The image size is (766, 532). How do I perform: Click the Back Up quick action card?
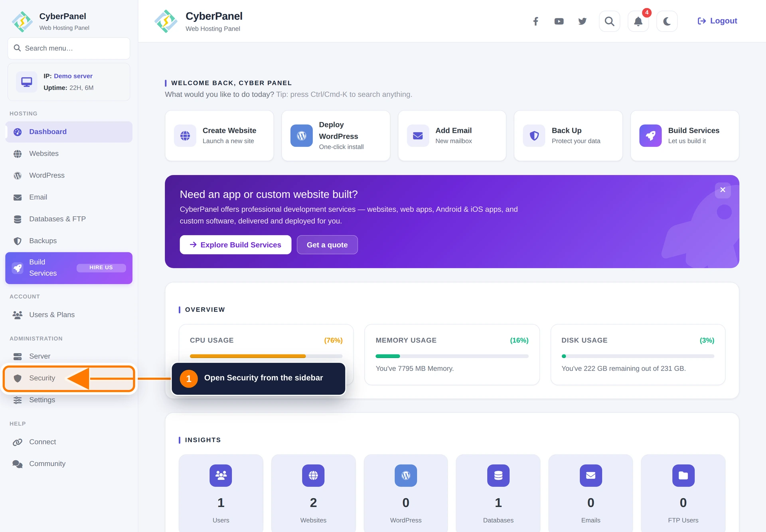pos(568,136)
